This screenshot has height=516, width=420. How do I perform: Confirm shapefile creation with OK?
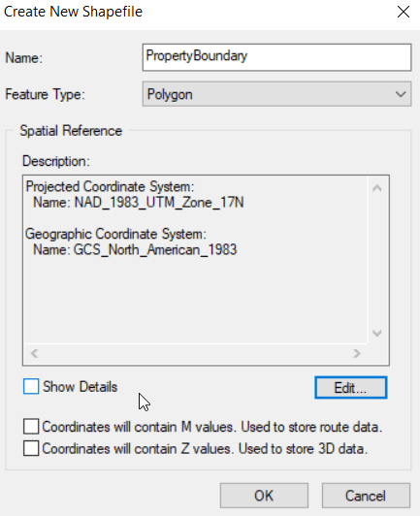click(264, 496)
